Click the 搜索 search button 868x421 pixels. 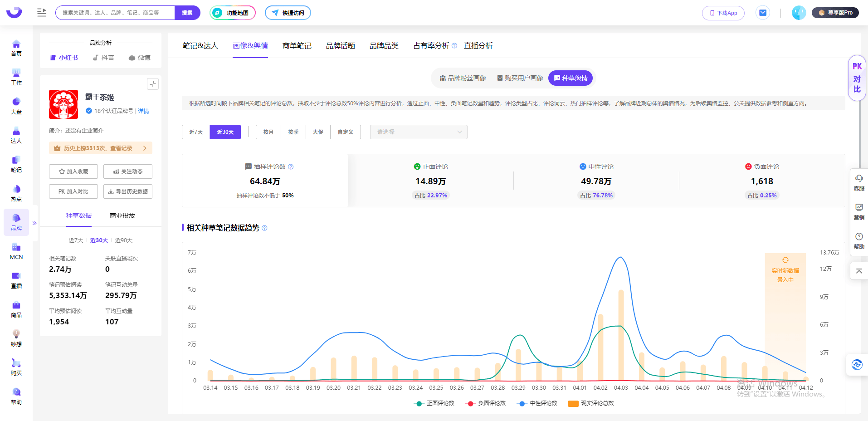(187, 13)
